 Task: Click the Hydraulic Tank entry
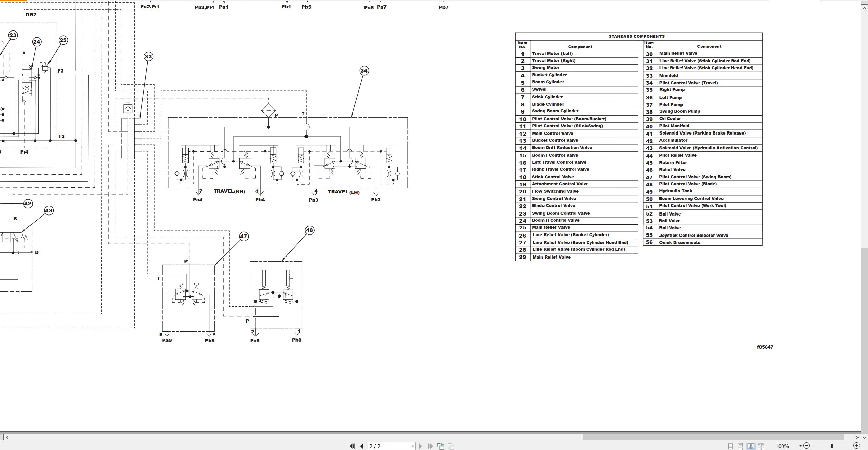[x=675, y=191]
